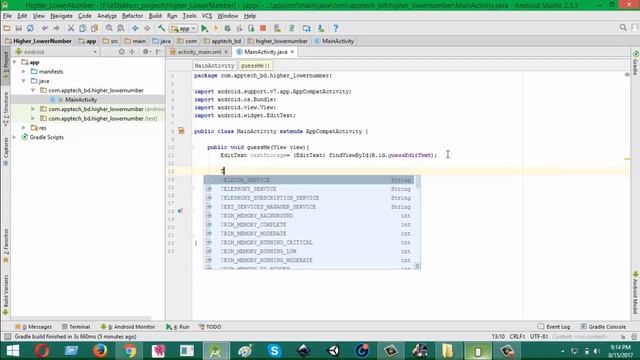This screenshot has height=360, width=640.
Task: Open the Terminal tool window
Action: click(76, 327)
